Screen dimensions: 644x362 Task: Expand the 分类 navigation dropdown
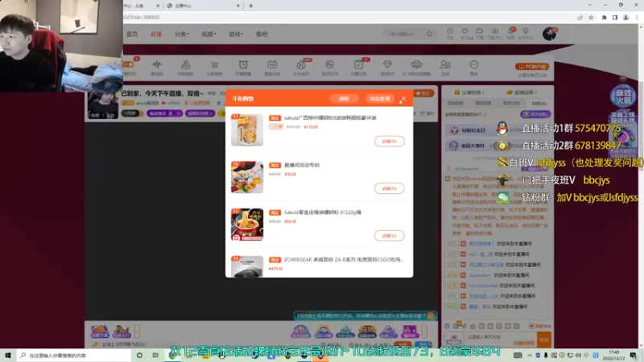click(182, 34)
